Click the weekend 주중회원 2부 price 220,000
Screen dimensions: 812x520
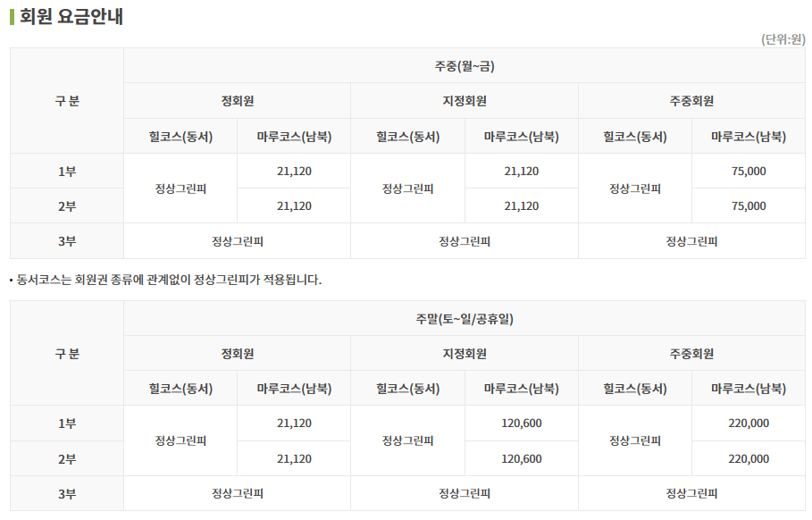coord(749,459)
